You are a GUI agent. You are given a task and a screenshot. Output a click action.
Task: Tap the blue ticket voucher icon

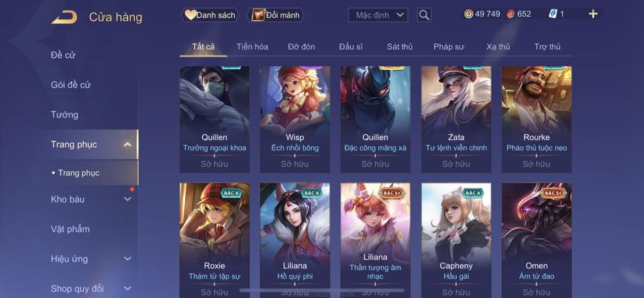click(553, 14)
